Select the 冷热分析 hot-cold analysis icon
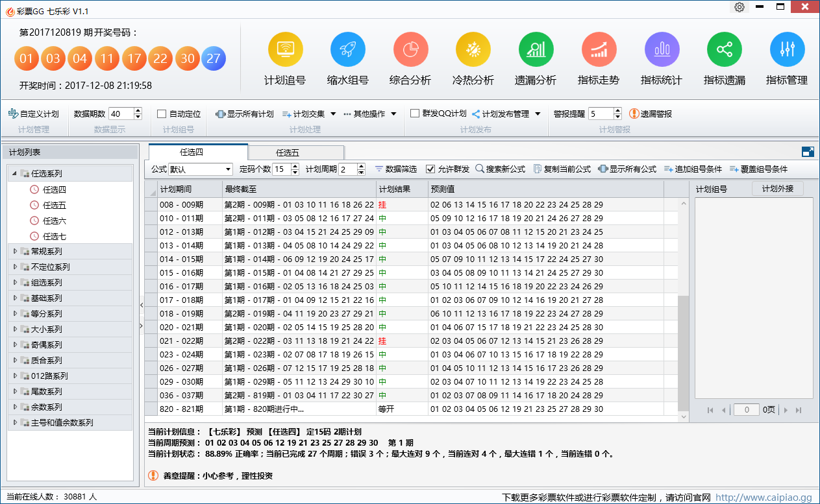This screenshot has height=504, width=820. coord(473,50)
